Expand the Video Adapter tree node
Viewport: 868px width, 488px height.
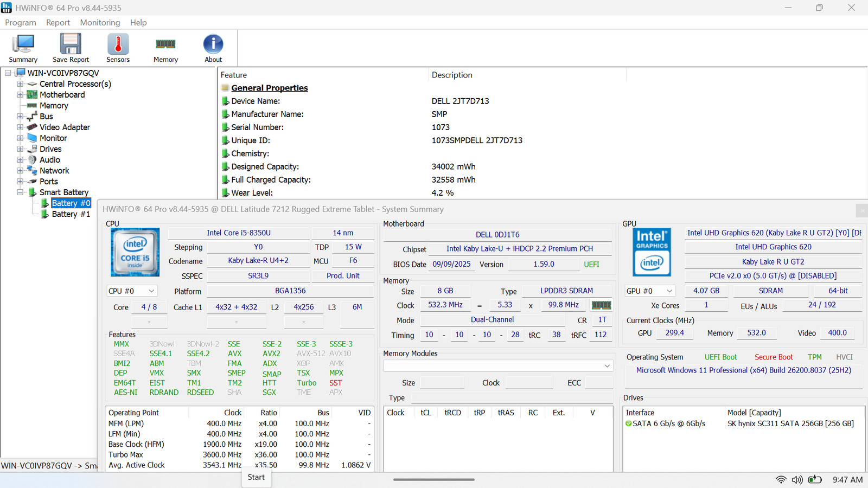point(20,127)
